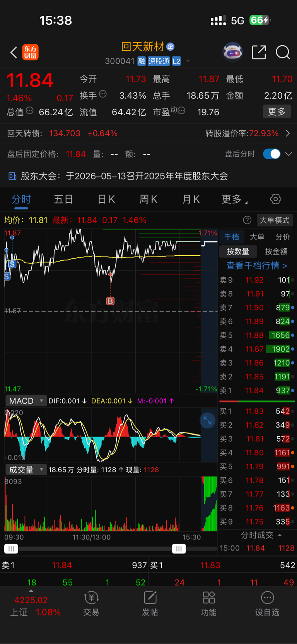Open the 东方财富 orange logo
Viewport: 297px width, 644px height.
point(31,52)
